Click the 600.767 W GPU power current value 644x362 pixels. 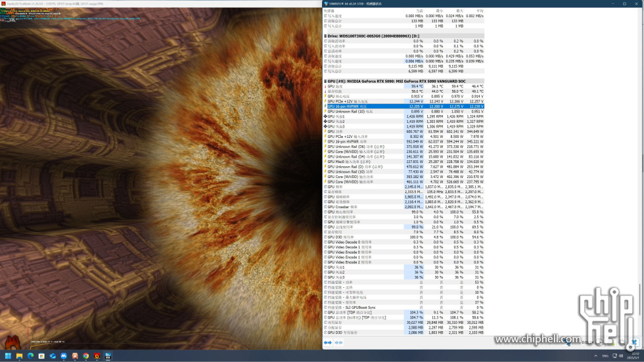tap(415, 132)
